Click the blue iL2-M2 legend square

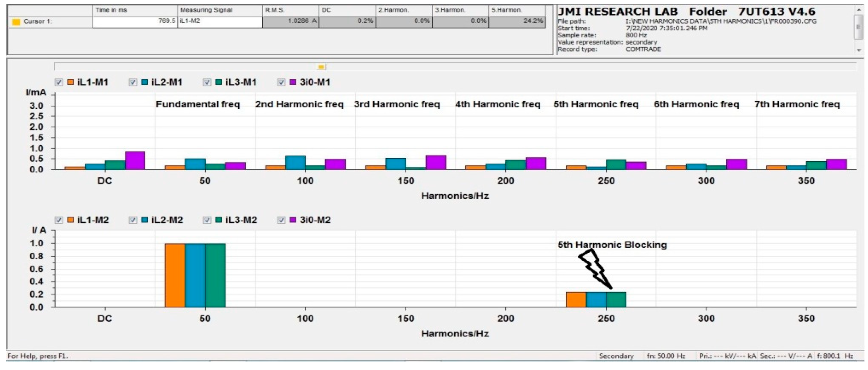coord(145,220)
